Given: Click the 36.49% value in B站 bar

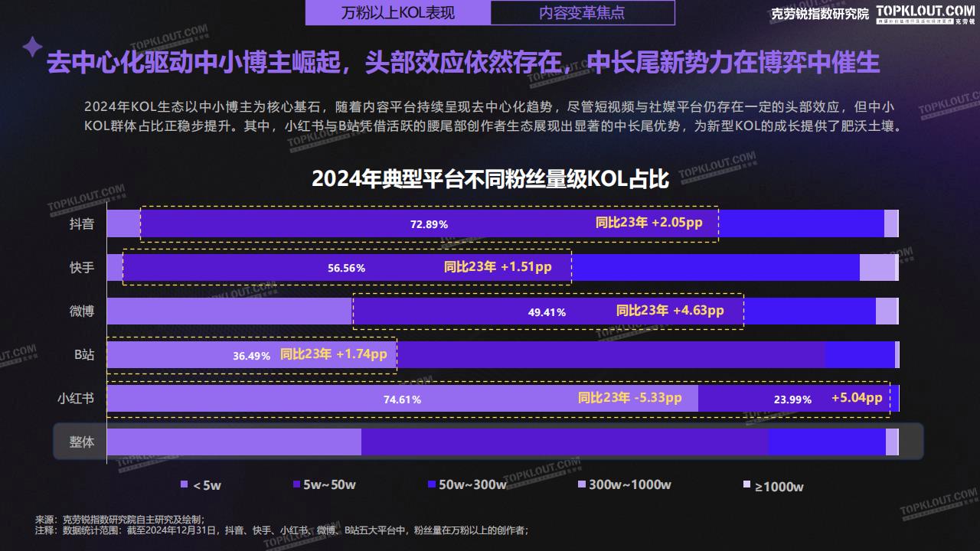Looking at the screenshot, I should [x=252, y=356].
